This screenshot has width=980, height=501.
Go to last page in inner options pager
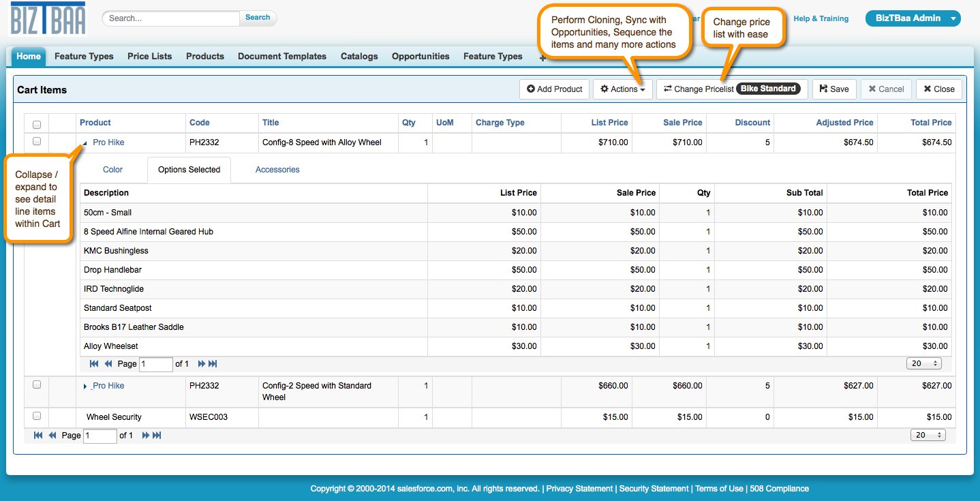213,364
